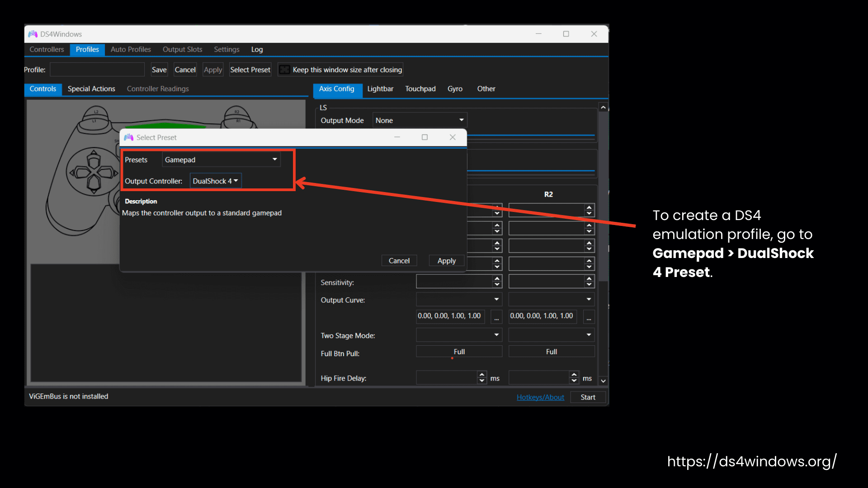Open the Other tab

pos(486,89)
